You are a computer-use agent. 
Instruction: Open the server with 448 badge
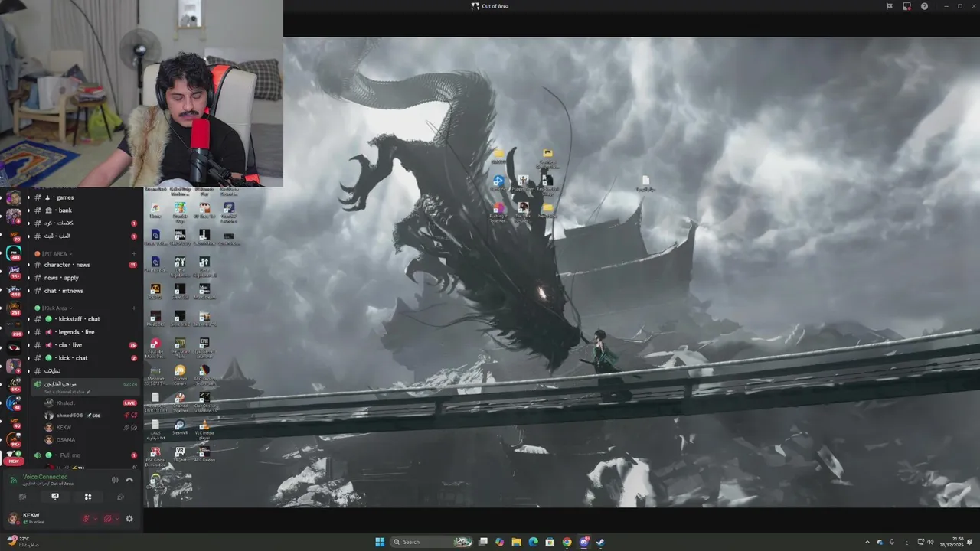pyautogui.click(x=14, y=290)
